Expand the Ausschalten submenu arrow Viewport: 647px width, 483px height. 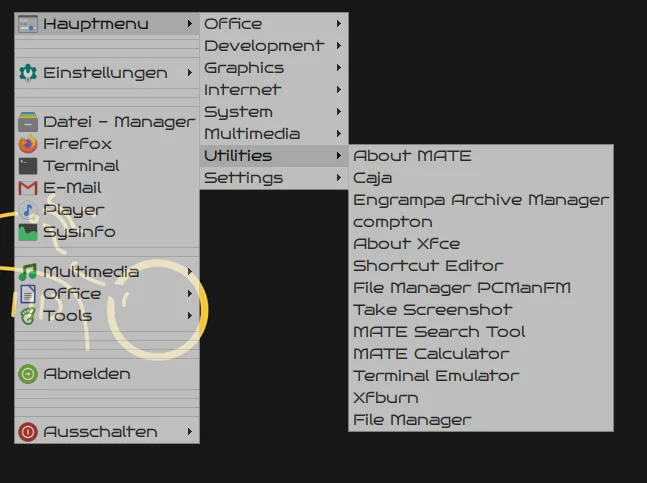pyautogui.click(x=189, y=431)
